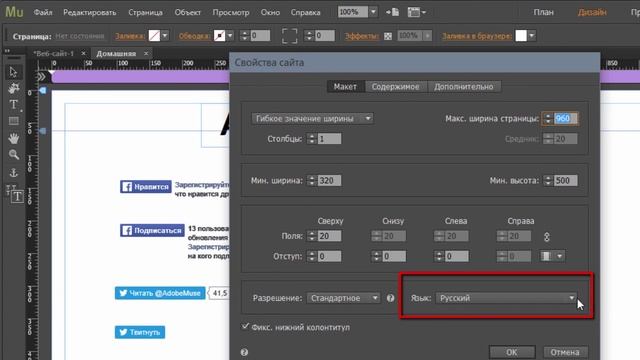Click the Мин. высота value field
Viewport: 640px width, 360px height.
click(x=565, y=180)
